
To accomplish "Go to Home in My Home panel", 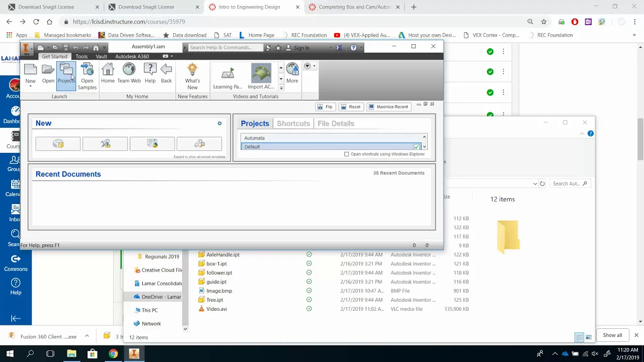I will pyautogui.click(x=108, y=73).
